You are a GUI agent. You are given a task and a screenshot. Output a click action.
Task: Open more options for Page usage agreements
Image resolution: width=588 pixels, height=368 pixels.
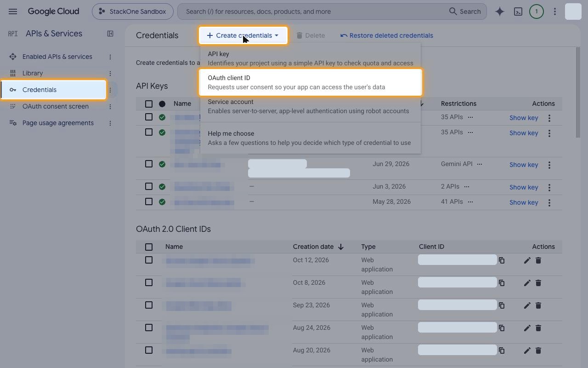(110, 123)
